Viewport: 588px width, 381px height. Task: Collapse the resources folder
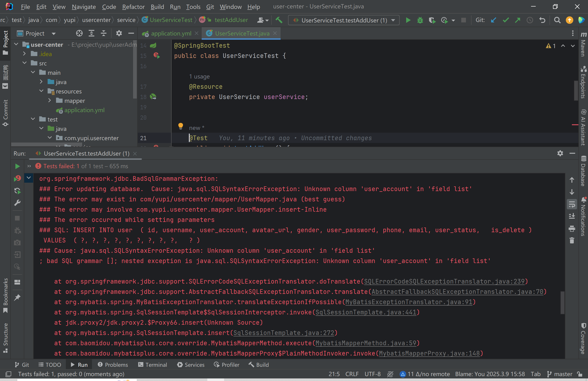(41, 91)
